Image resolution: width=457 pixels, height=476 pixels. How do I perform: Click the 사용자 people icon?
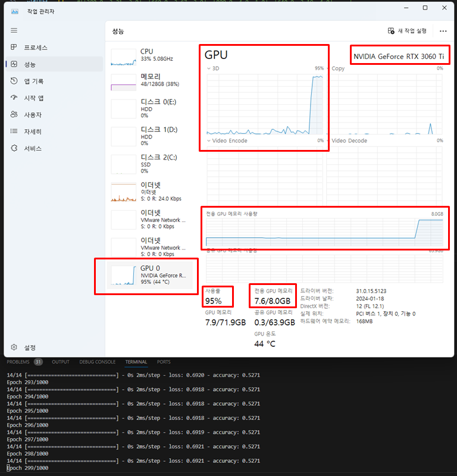(14, 114)
